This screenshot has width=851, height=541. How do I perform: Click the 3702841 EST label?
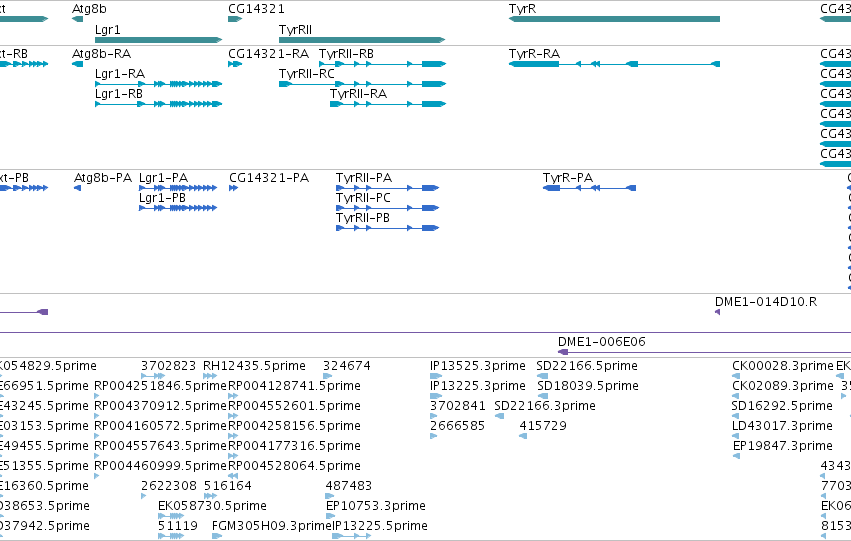point(458,406)
